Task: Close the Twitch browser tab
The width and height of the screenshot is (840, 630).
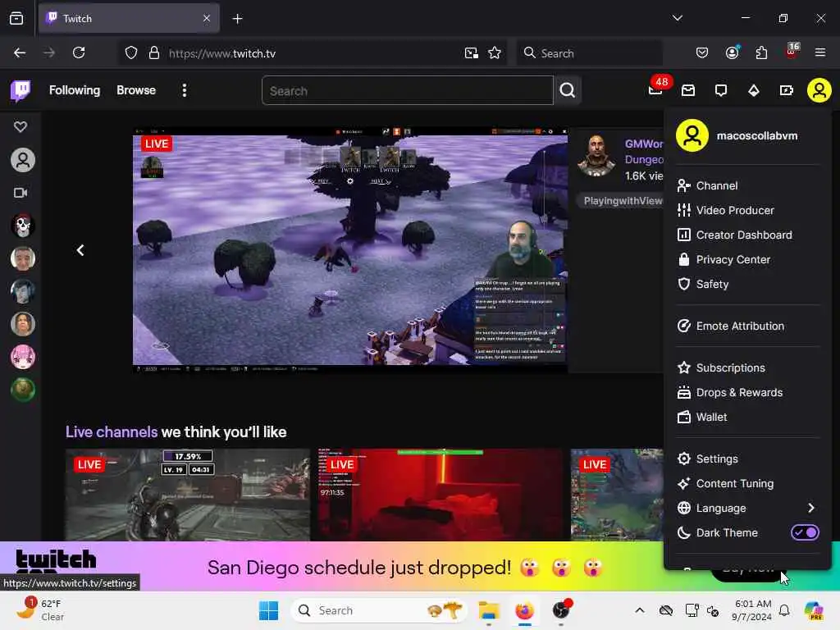Action: point(207,19)
